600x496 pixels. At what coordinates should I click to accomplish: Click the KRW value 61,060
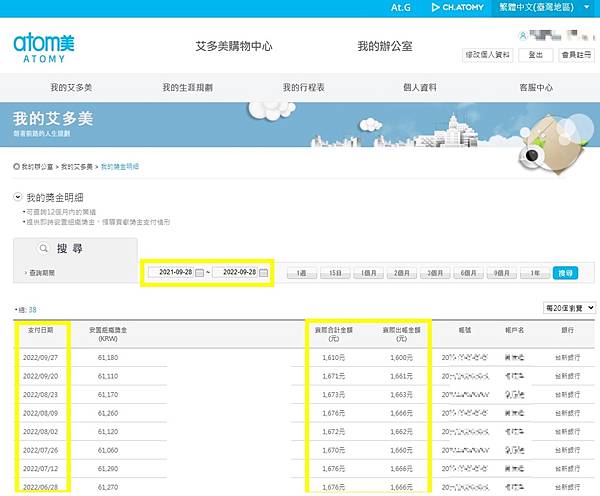tap(108, 450)
